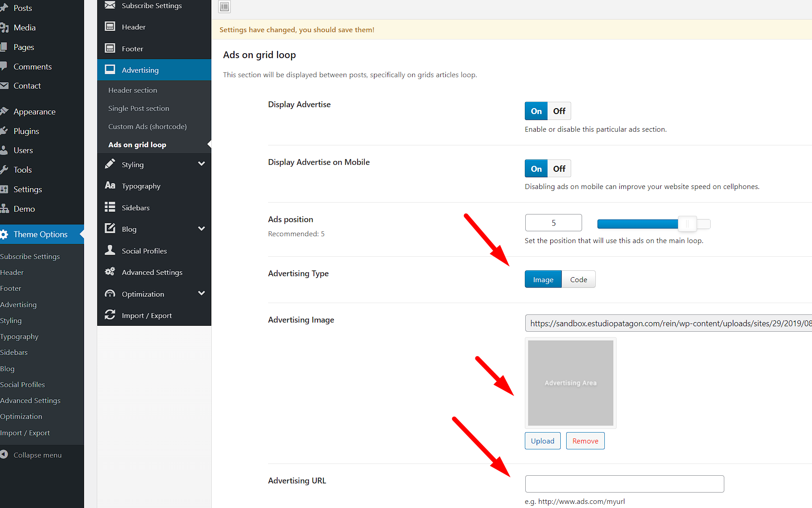Open Header link under Theme Options
Image resolution: width=812 pixels, height=508 pixels.
12,272
